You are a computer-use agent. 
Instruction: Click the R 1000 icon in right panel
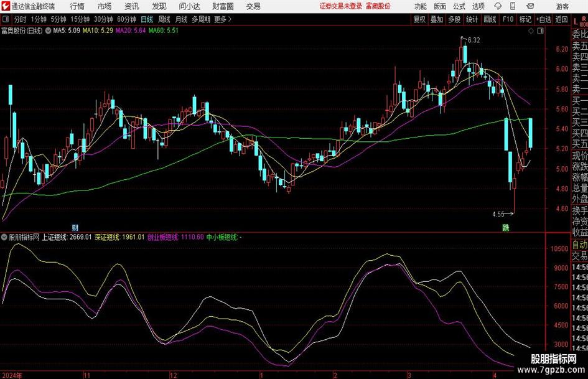[584, 21]
